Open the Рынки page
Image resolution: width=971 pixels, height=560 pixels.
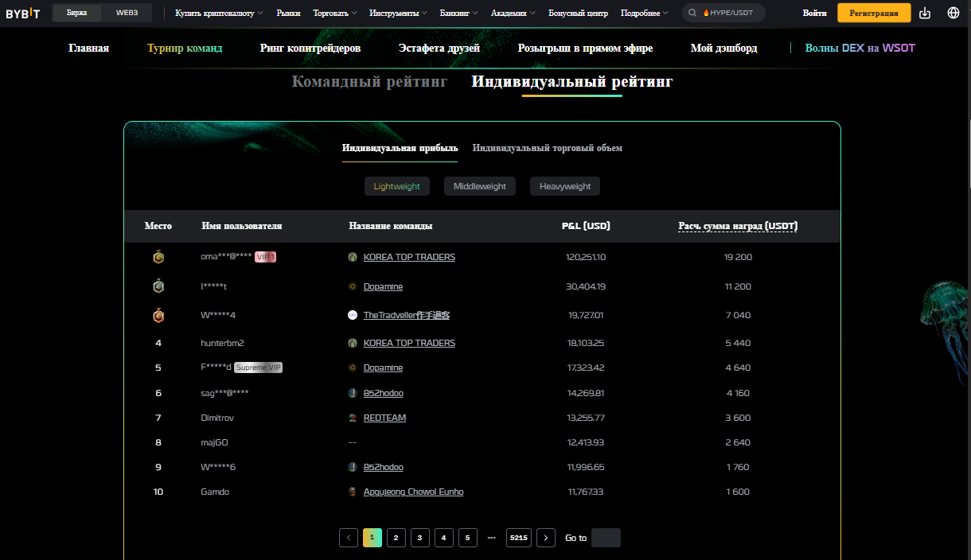289,13
